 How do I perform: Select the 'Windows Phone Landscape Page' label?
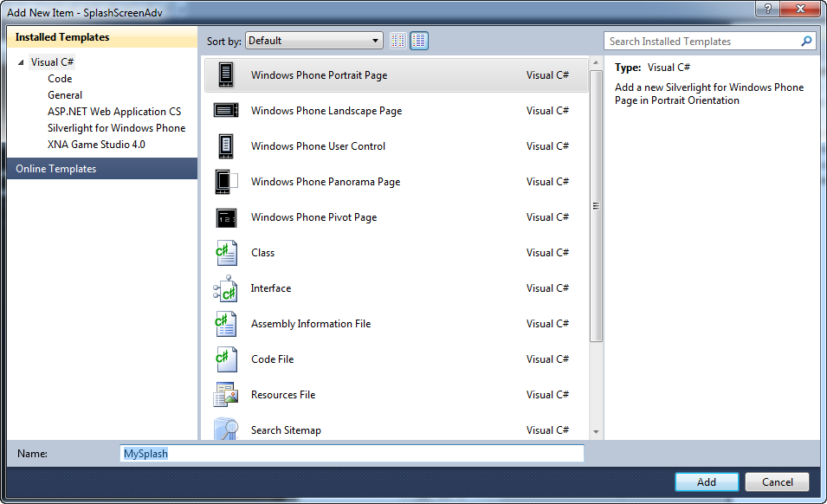pos(326,111)
